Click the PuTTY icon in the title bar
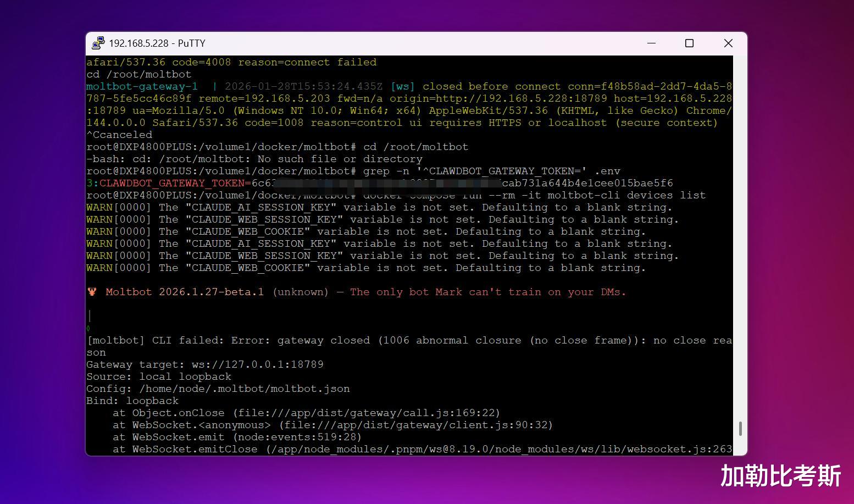Image resolution: width=854 pixels, height=504 pixels. pos(98,43)
